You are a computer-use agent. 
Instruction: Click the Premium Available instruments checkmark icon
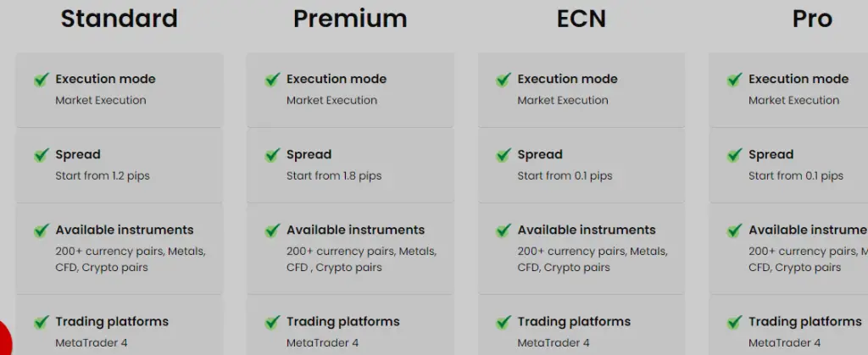click(x=272, y=230)
